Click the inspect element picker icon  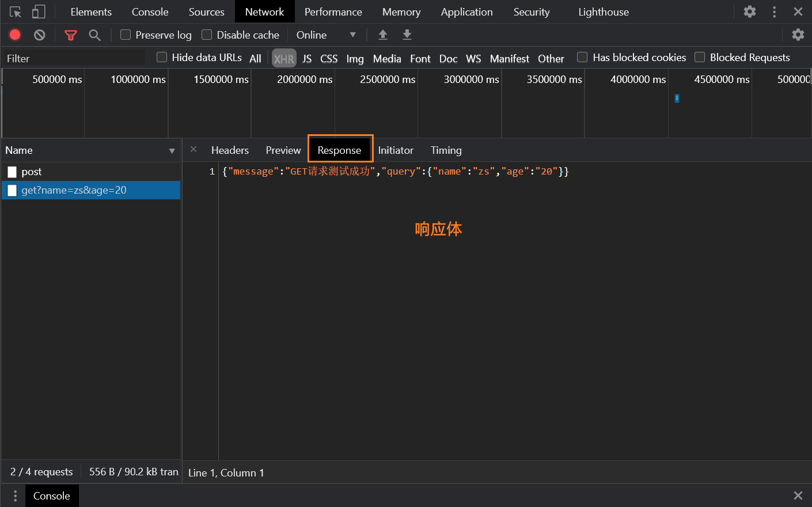coord(16,12)
